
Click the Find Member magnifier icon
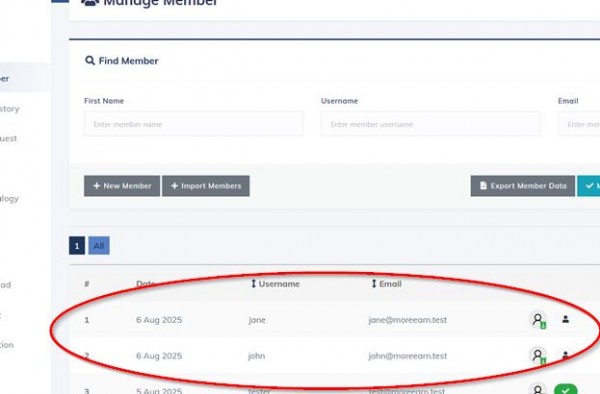(x=90, y=60)
